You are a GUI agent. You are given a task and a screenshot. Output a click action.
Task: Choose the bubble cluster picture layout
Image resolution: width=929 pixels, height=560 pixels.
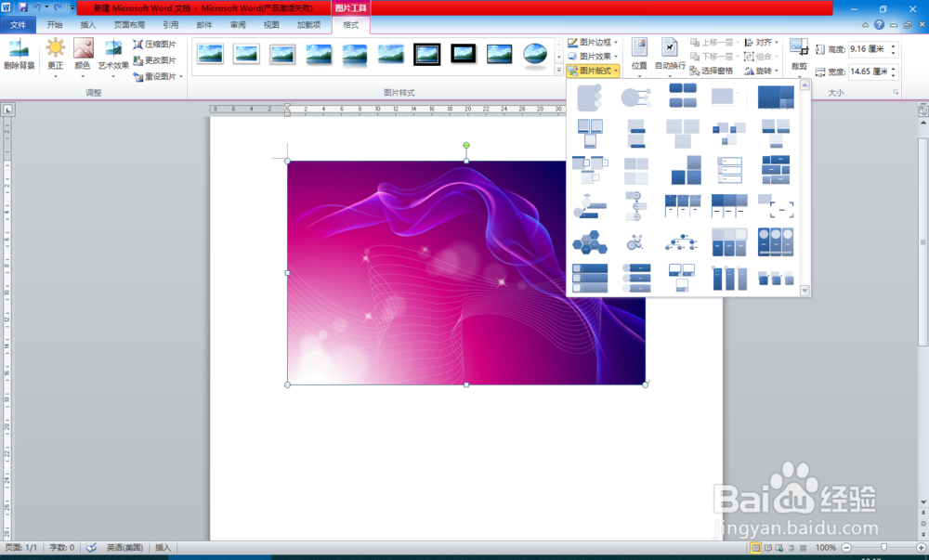[635, 242]
